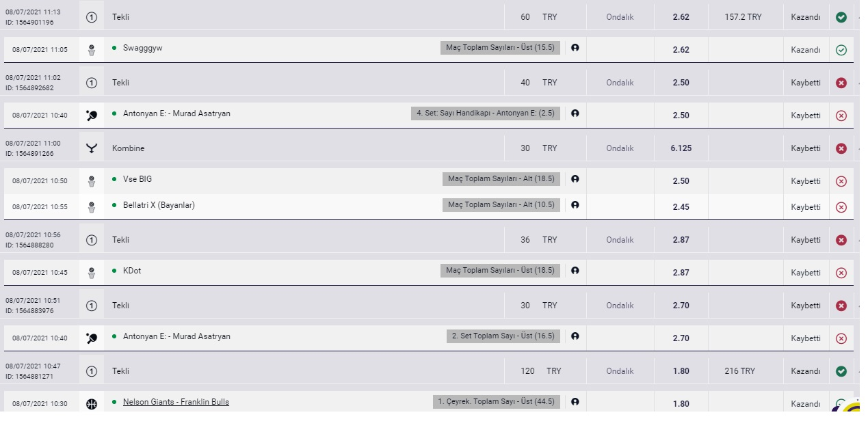Click the outlined lost icon on Bellatri X row

click(x=841, y=207)
